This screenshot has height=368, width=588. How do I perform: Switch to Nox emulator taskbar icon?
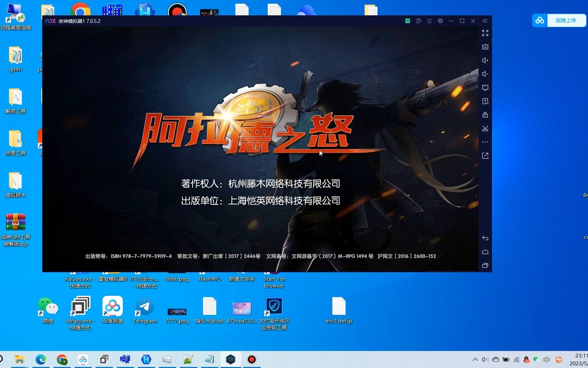tap(231, 359)
